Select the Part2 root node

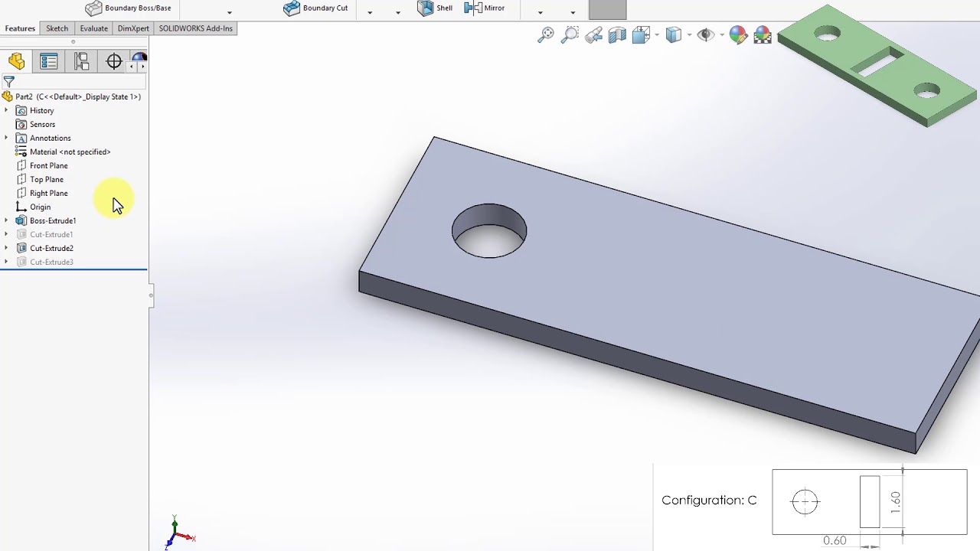tap(73, 96)
